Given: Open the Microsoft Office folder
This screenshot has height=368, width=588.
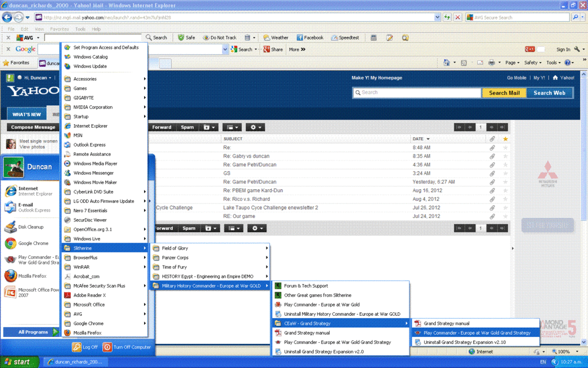Looking at the screenshot, I should (105, 305).
